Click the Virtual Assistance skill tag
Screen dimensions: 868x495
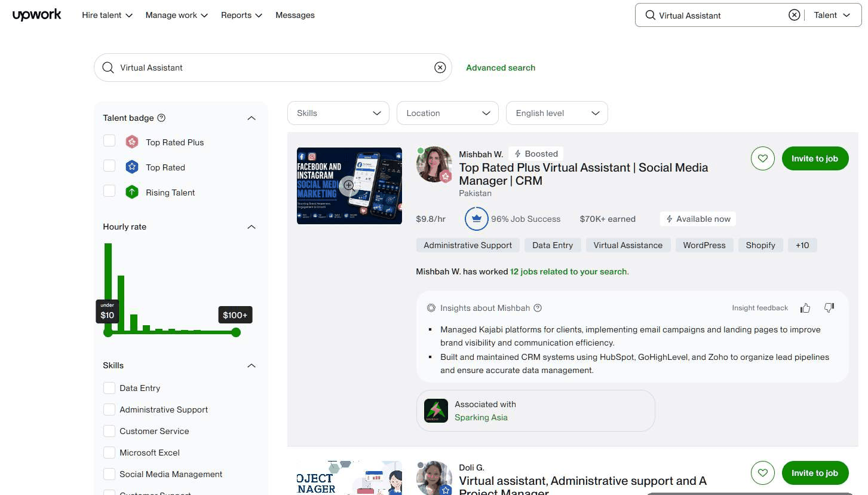pyautogui.click(x=628, y=245)
